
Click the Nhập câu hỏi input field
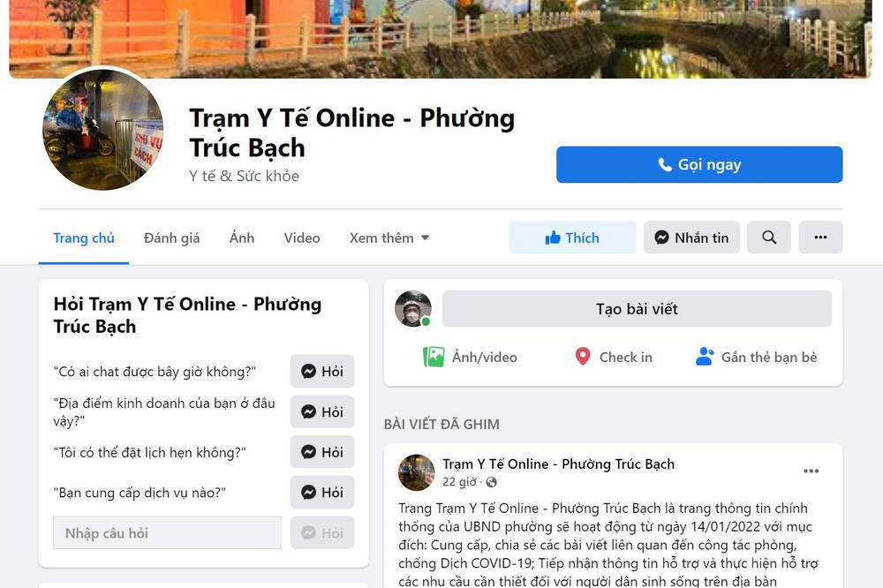pyautogui.click(x=167, y=532)
